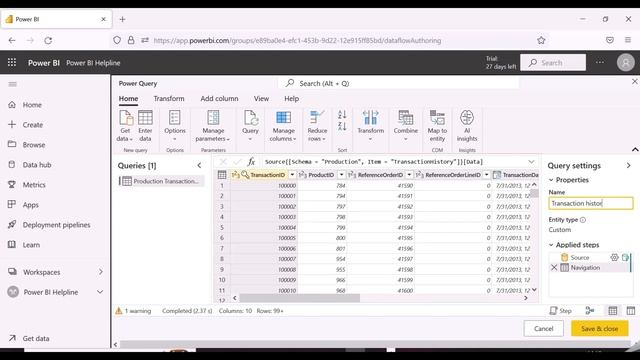640x360 pixels.
Task: Collapse the Queries pane
Action: pos(199,165)
